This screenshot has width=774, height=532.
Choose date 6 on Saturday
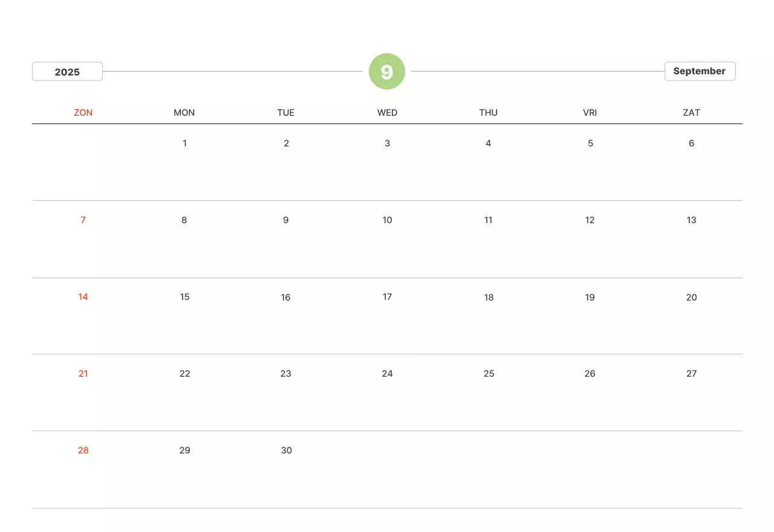691,143
